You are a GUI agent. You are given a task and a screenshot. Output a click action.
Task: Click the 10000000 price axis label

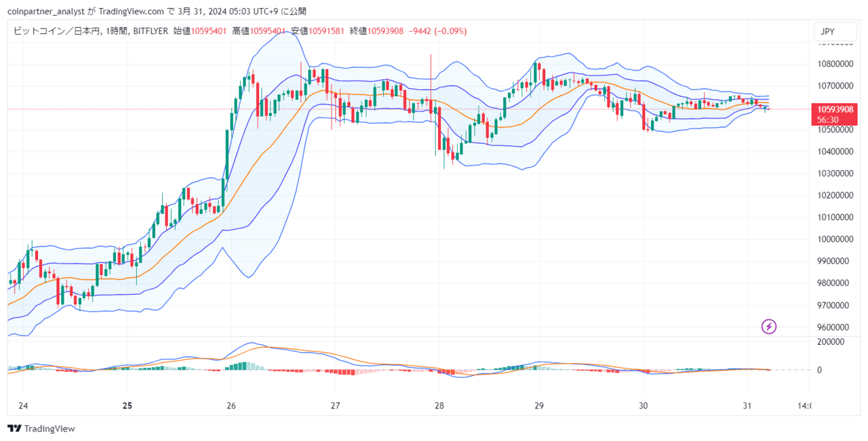click(835, 239)
